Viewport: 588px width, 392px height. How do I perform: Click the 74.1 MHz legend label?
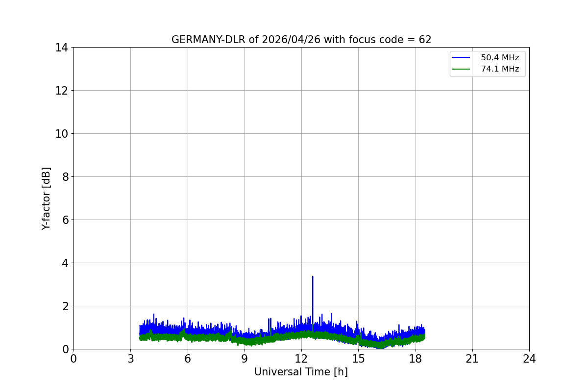pyautogui.click(x=500, y=69)
